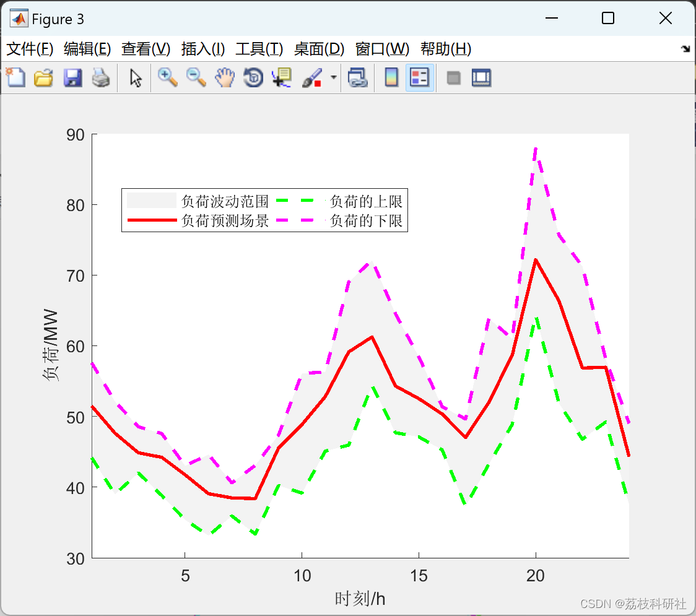Print the figure with the printer icon
The height and width of the screenshot is (616, 696).
[101, 78]
